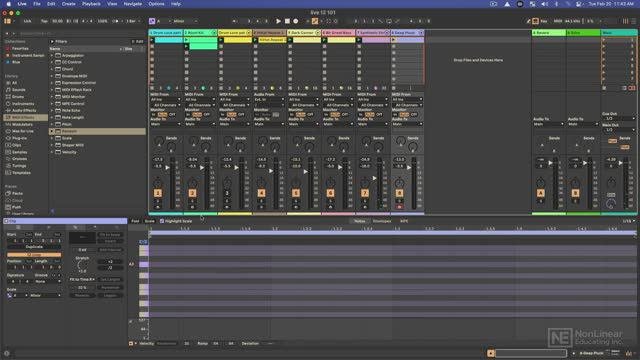The height and width of the screenshot is (360, 640).
Task: Select Drums category in browser
Action: coord(18,97)
